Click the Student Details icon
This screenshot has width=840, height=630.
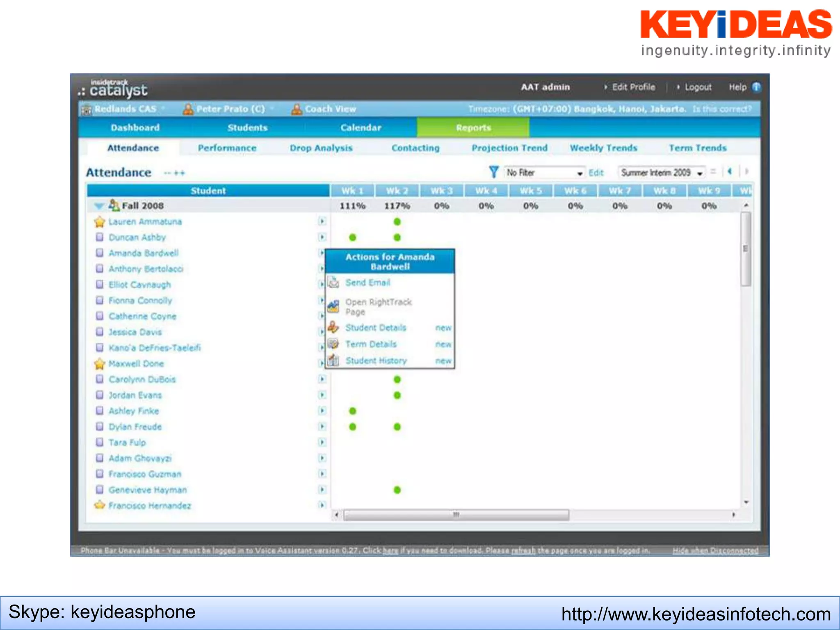click(x=333, y=327)
